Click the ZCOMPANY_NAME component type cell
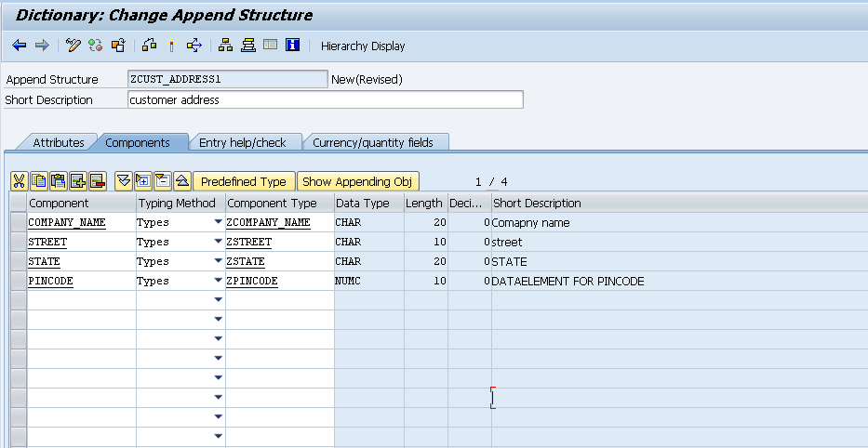Image resolution: width=868 pixels, height=448 pixels. (x=279, y=223)
